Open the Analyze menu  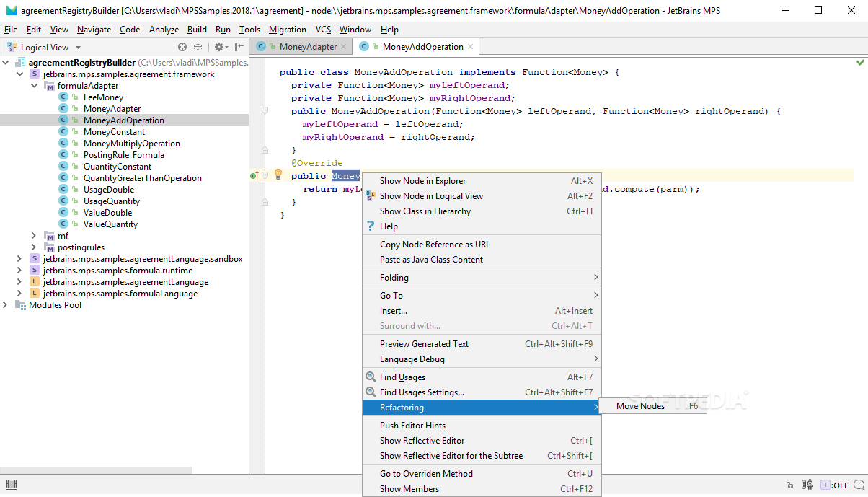click(164, 30)
